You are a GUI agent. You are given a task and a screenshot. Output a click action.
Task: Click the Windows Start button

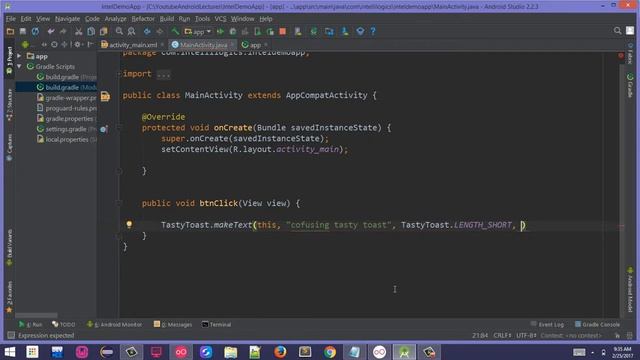click(x=10, y=352)
